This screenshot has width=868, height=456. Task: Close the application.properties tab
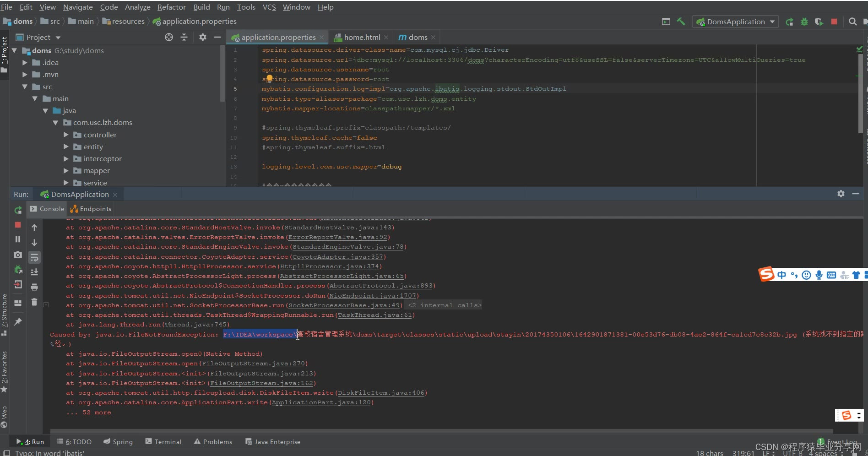tap(322, 38)
